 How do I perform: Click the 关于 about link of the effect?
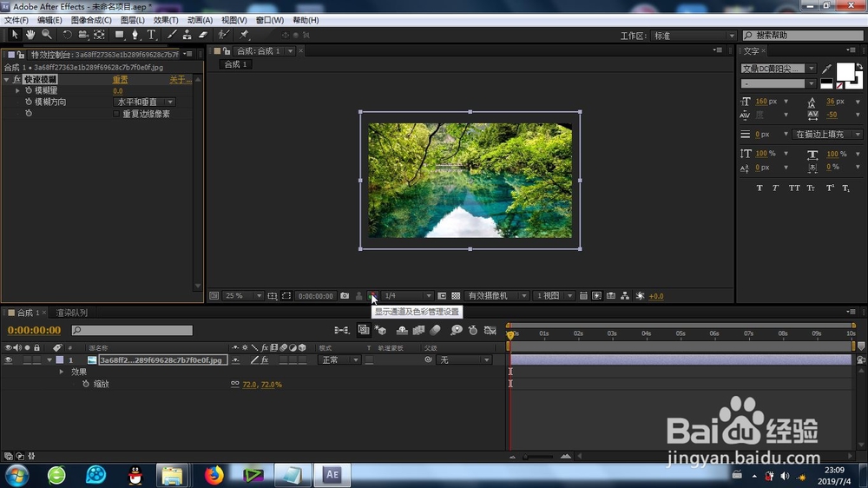pyautogui.click(x=181, y=79)
